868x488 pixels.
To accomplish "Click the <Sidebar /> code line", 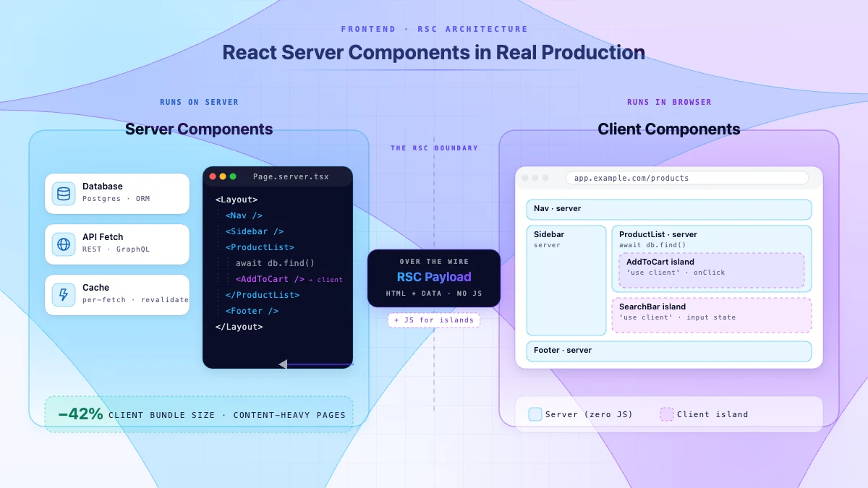I will tap(255, 231).
